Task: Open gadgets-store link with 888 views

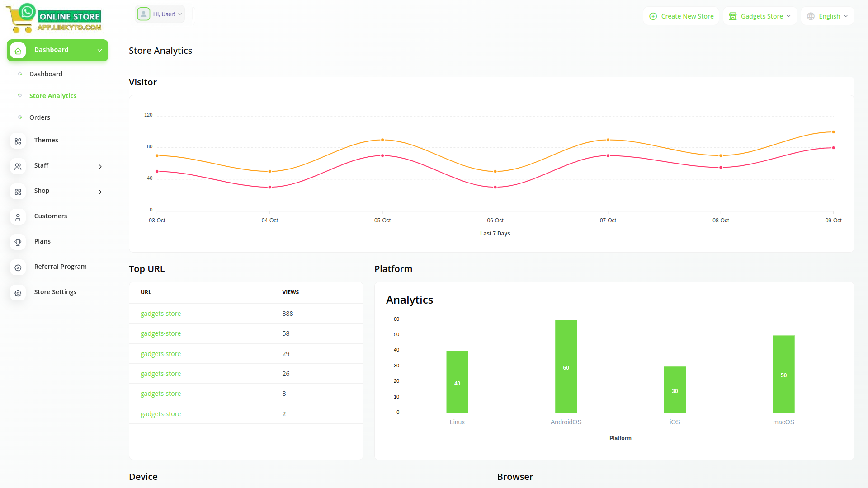Action: point(160,314)
